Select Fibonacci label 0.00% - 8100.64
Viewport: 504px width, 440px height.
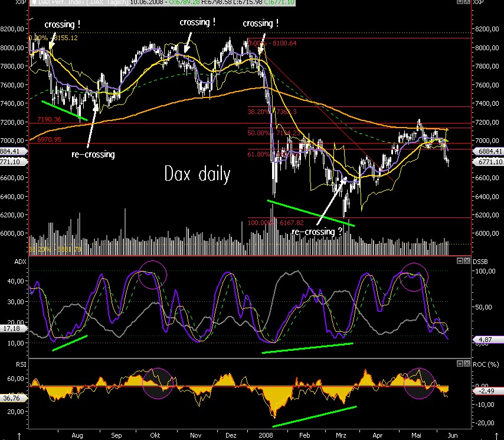[272, 43]
